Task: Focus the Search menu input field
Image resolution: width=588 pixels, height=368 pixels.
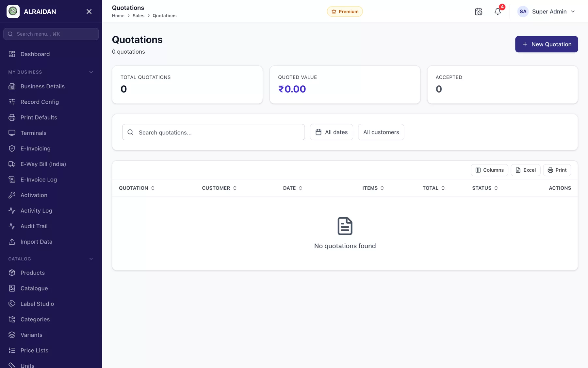Action: click(51, 34)
